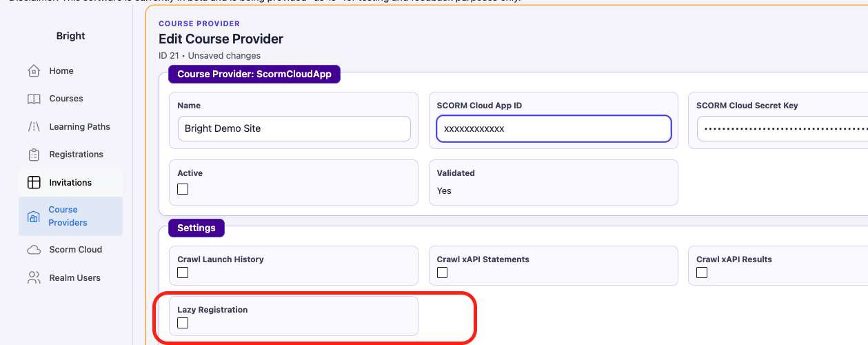Toggle the Active checkbox
This screenshot has width=868, height=345.
[183, 189]
